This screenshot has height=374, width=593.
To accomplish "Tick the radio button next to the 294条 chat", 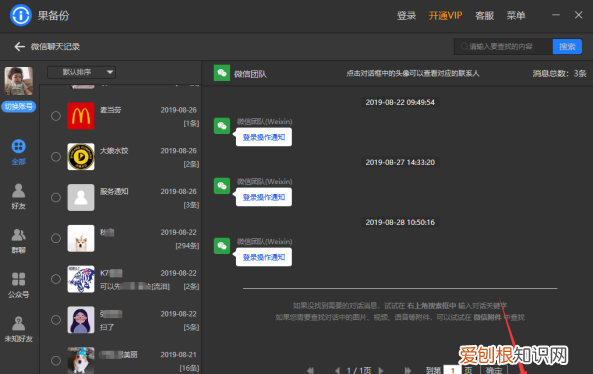I will click(x=56, y=238).
